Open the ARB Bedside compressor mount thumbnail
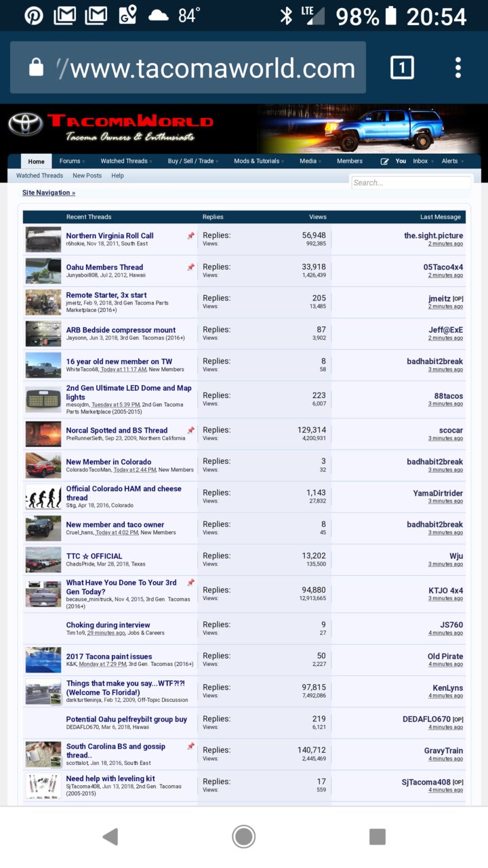488x868 pixels. click(x=43, y=334)
